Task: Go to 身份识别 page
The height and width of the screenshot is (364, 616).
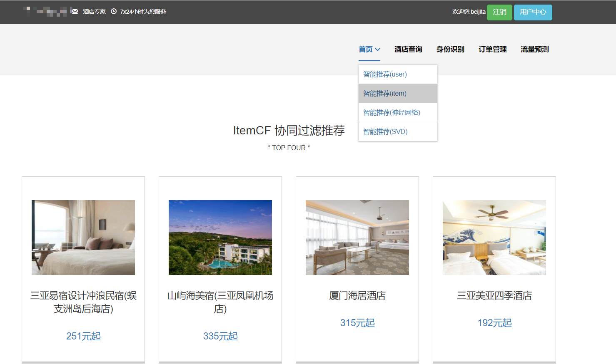Action: click(450, 49)
